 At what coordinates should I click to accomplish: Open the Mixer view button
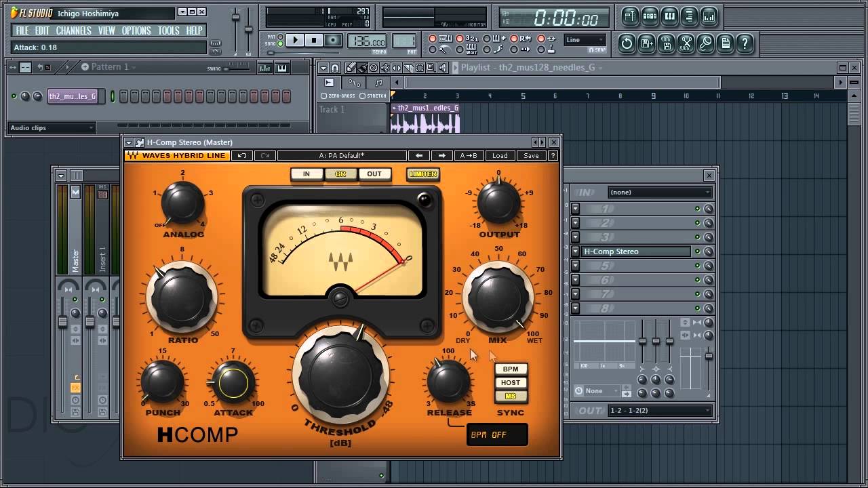[709, 16]
